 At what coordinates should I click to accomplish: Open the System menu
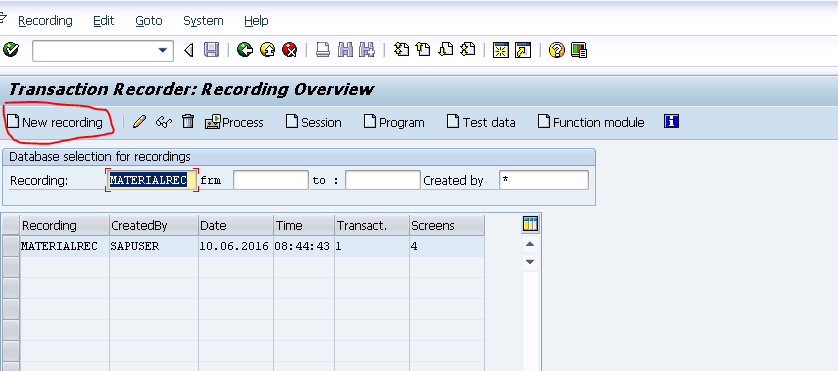click(x=203, y=21)
